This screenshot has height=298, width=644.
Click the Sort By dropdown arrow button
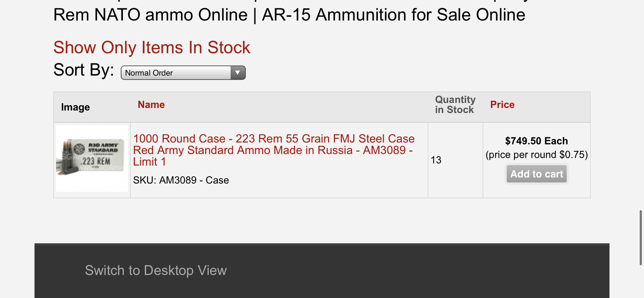[x=238, y=73]
